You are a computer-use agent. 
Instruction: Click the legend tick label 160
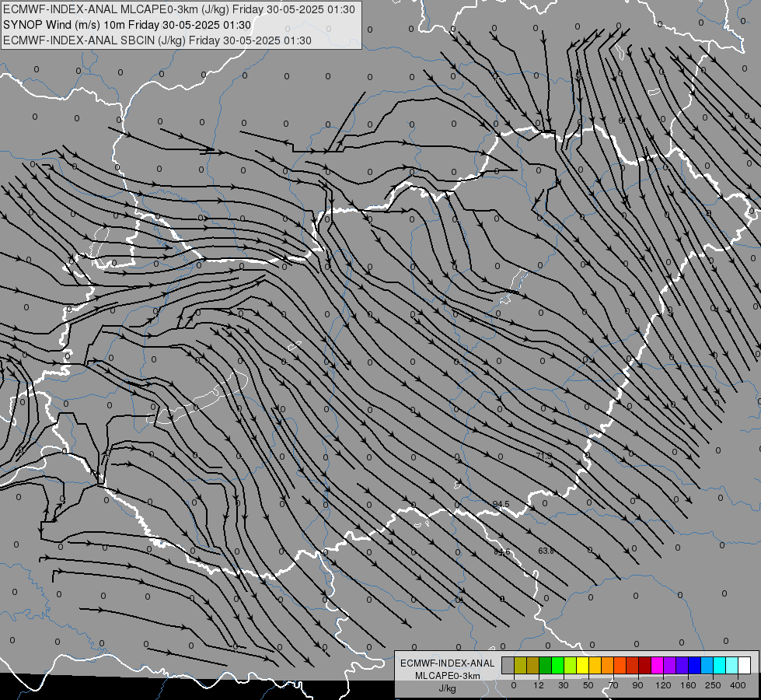(688, 685)
